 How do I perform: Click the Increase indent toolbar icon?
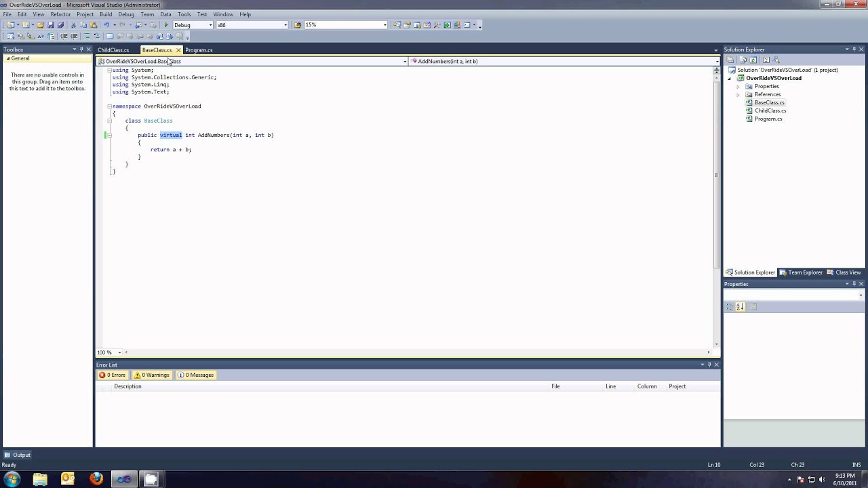click(x=74, y=36)
